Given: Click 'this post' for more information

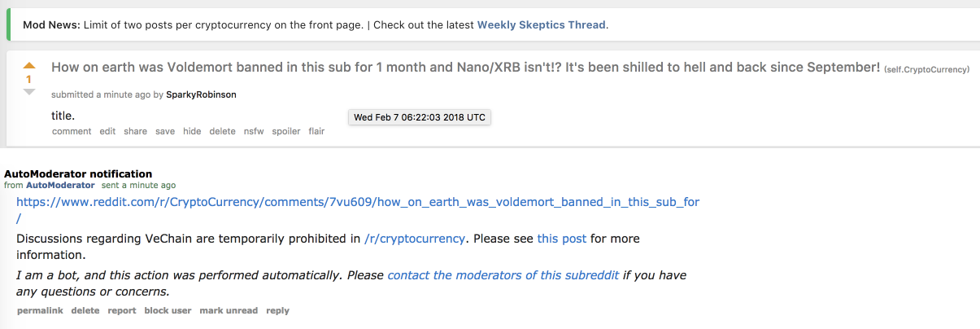Looking at the screenshot, I should pos(561,239).
